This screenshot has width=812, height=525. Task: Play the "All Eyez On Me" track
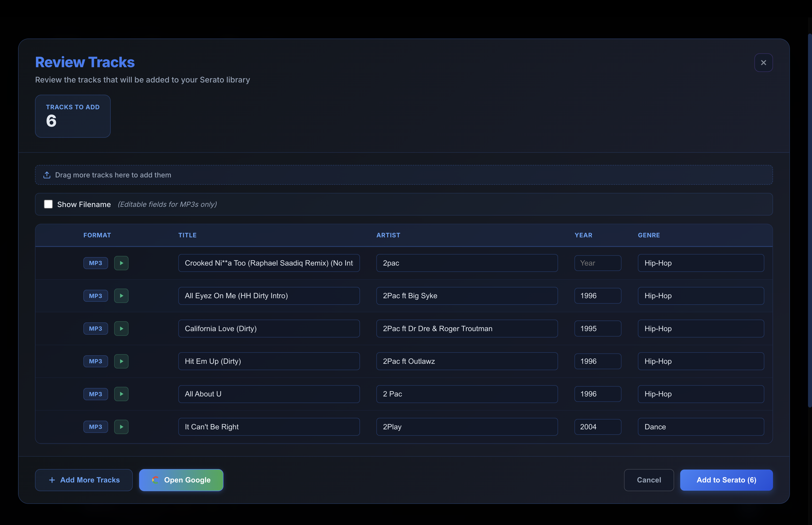click(121, 296)
